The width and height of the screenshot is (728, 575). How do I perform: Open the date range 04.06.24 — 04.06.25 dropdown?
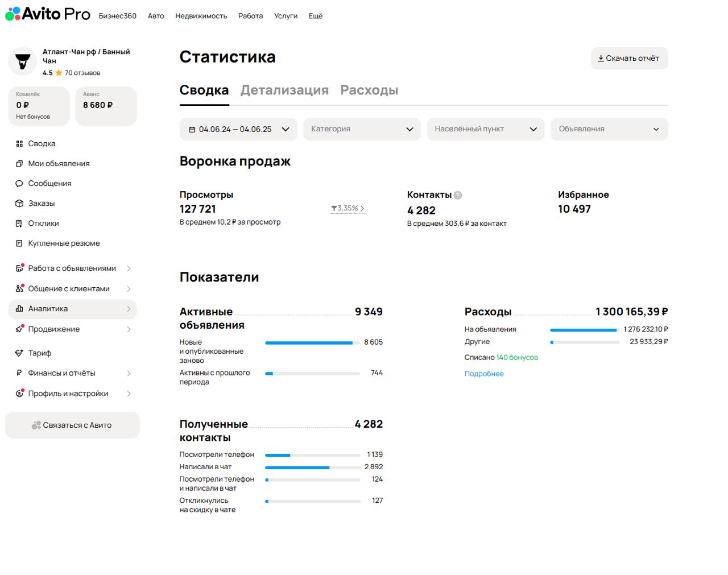tap(238, 129)
